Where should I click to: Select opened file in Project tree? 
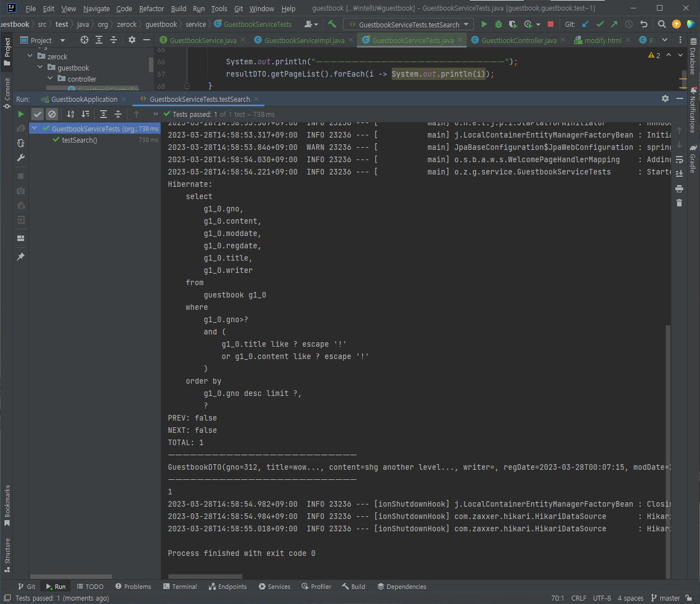coord(84,40)
